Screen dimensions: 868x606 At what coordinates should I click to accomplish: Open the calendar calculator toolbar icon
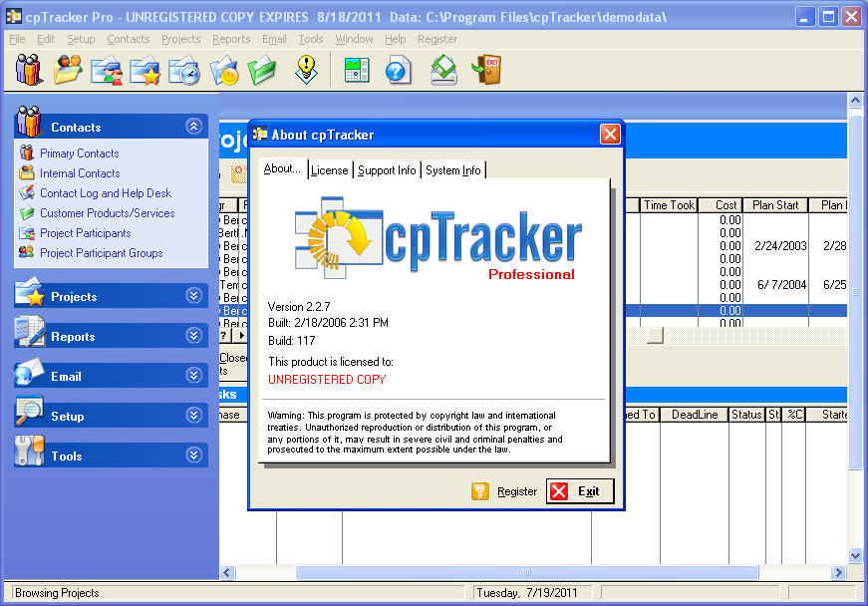357,71
